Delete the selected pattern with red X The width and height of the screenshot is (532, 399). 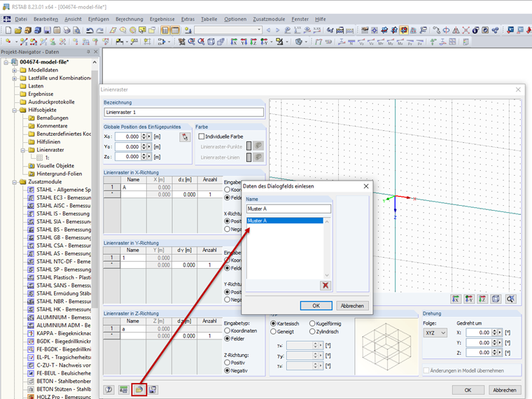(x=325, y=286)
